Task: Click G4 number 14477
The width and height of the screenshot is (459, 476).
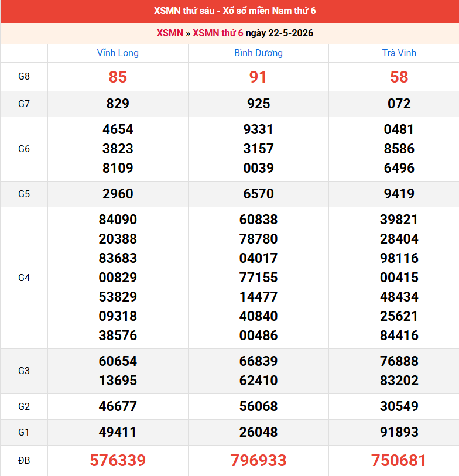Action: pyautogui.click(x=258, y=297)
